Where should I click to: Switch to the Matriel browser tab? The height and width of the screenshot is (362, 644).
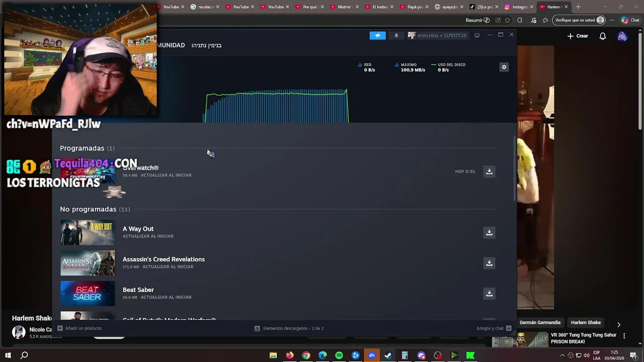click(344, 7)
